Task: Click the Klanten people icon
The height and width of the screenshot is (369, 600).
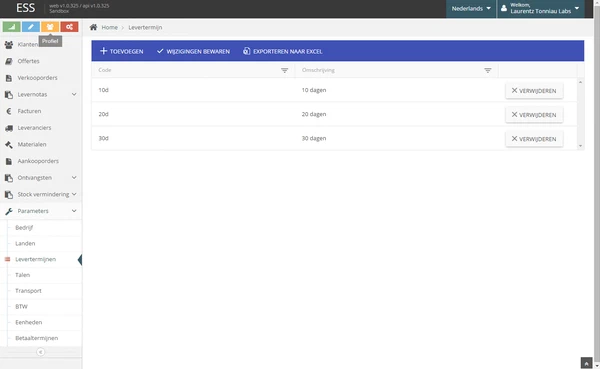Action: tap(9, 44)
